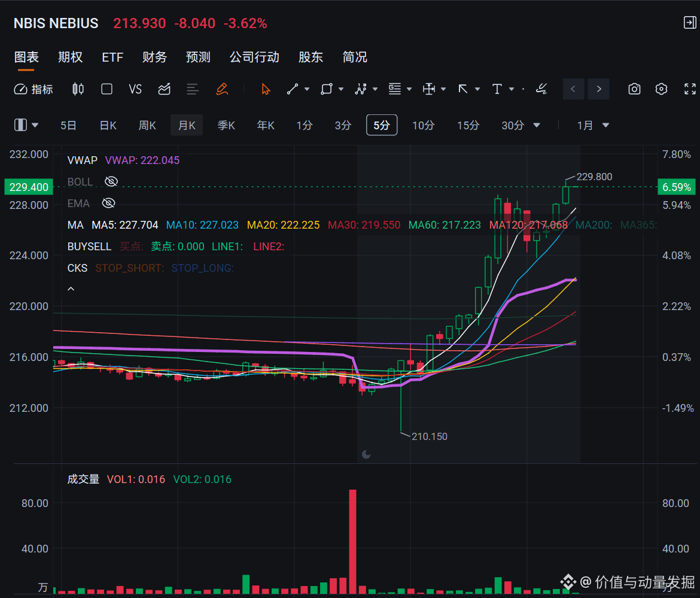This screenshot has height=598, width=700.
Task: Select the candlestick chart type icon
Action: point(78,89)
